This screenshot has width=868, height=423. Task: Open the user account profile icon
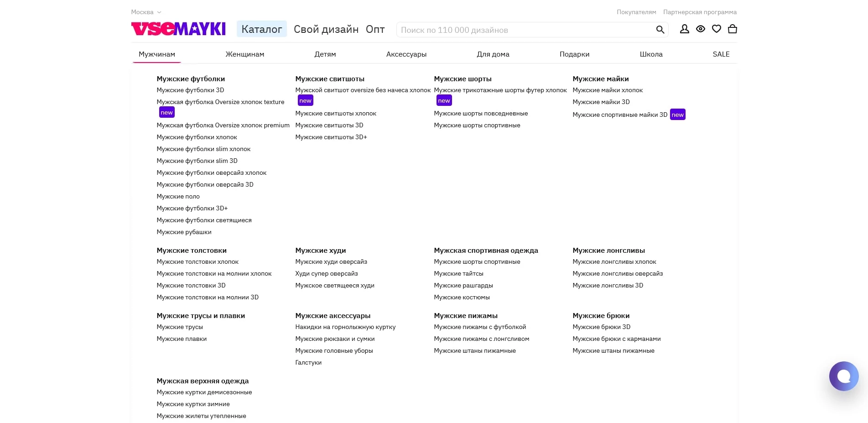pos(684,29)
